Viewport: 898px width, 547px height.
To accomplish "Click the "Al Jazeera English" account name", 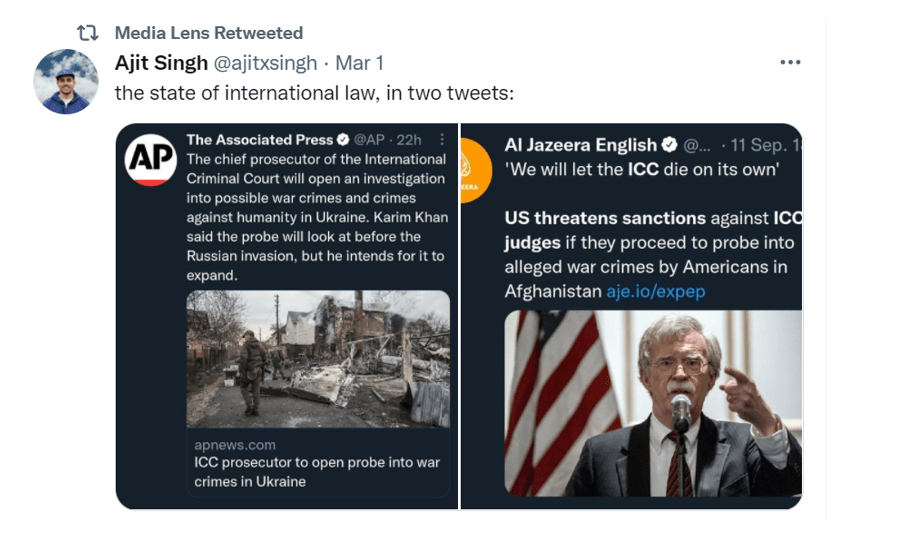I will click(x=581, y=145).
